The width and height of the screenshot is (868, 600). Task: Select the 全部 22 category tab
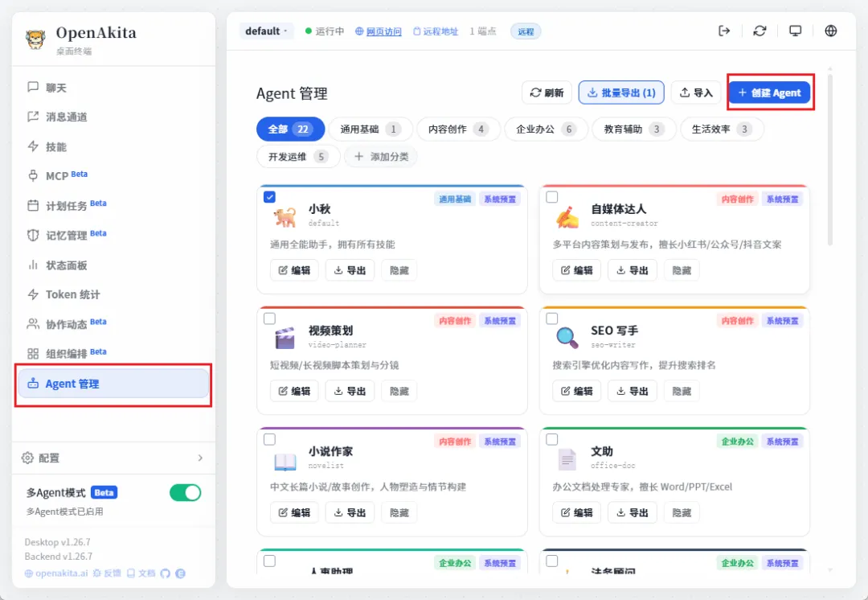click(x=290, y=129)
